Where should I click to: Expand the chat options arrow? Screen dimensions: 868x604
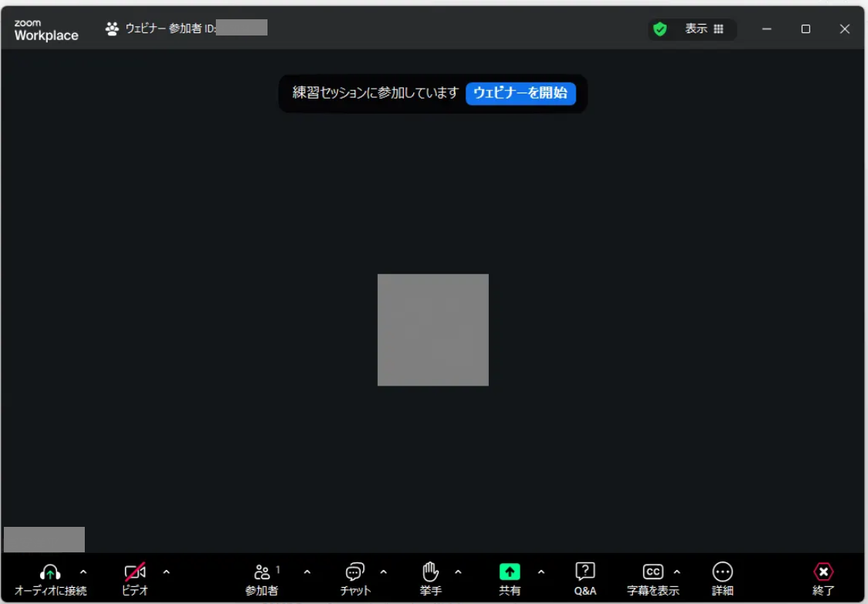(x=384, y=572)
